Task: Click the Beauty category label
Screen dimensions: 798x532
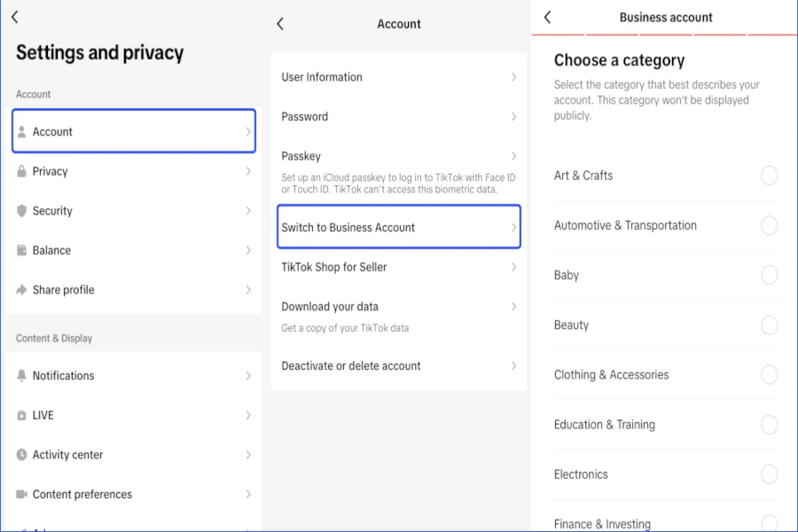Action: click(571, 325)
